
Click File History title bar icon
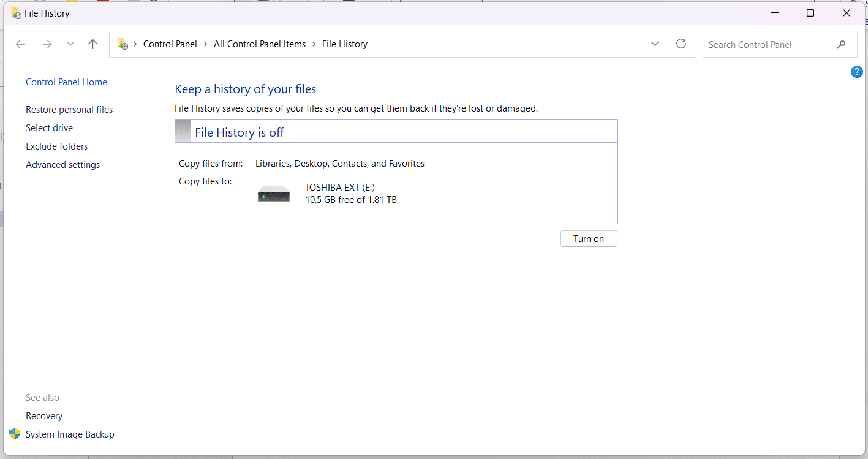coord(16,13)
